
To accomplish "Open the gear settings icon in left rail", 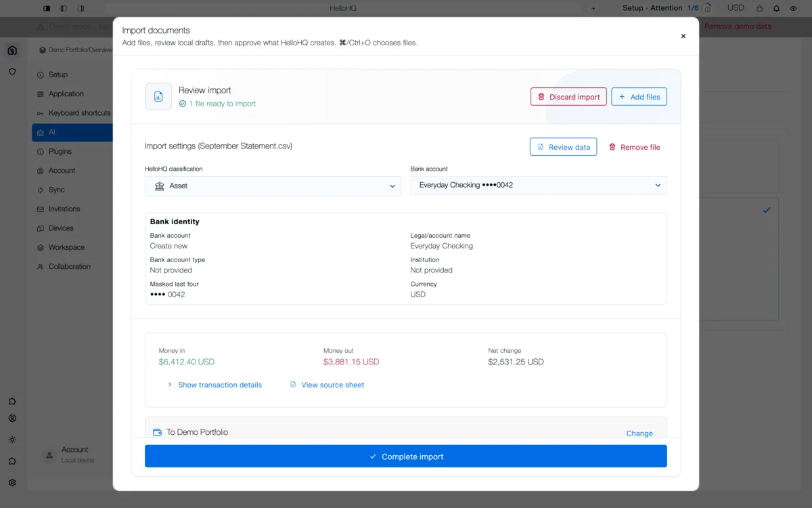I will pos(12,483).
